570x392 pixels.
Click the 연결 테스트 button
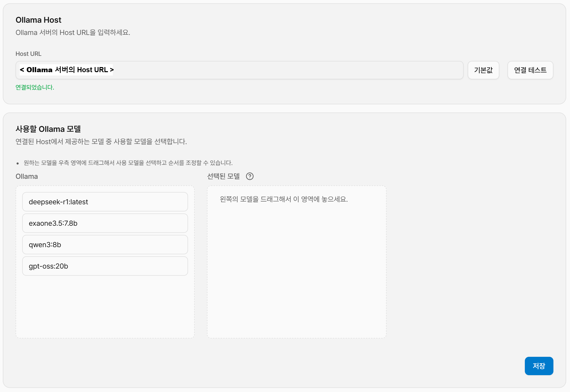(530, 70)
